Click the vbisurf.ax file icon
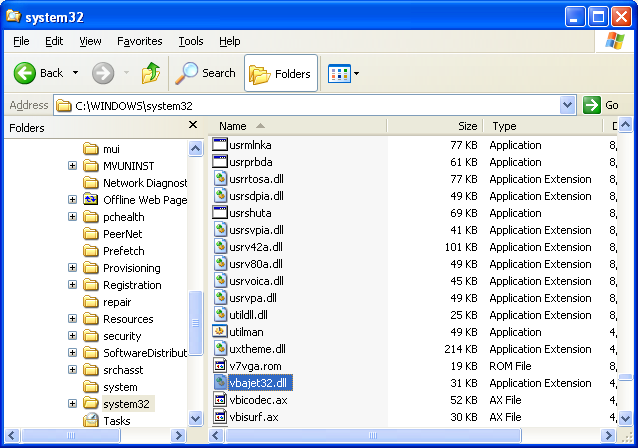638x448 pixels. (x=220, y=417)
